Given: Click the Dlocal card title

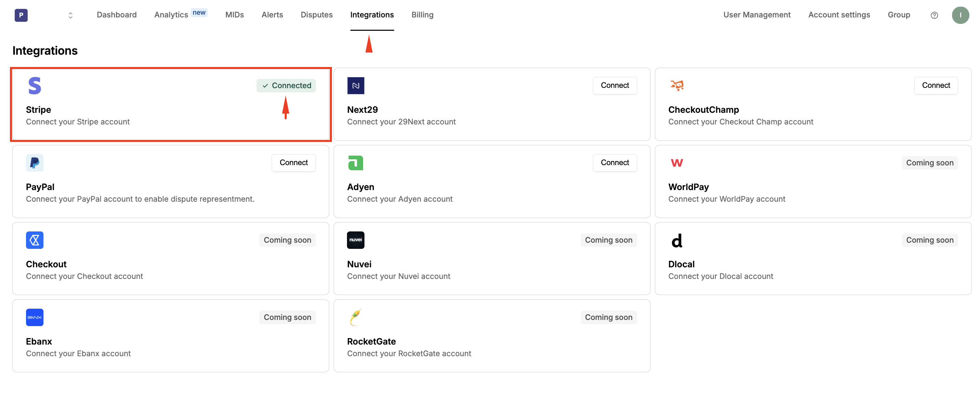Looking at the screenshot, I should (x=681, y=264).
